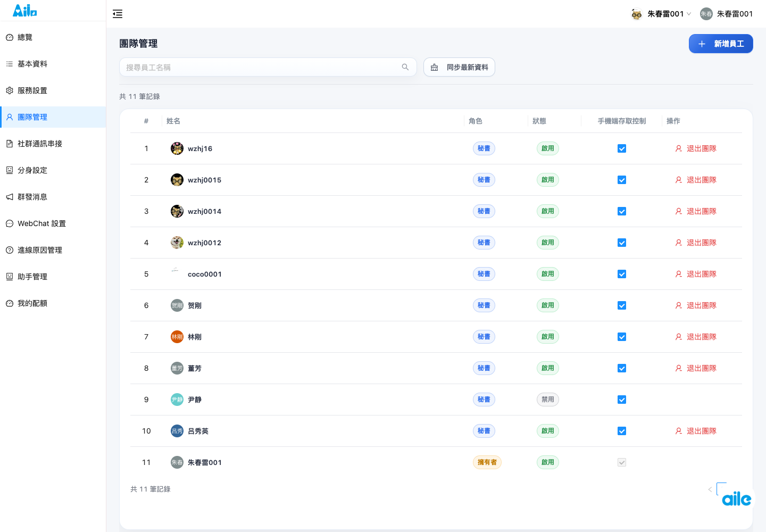Uncheck mobile access for 贺刚
Viewport: 766px width, 532px height.
tap(622, 305)
